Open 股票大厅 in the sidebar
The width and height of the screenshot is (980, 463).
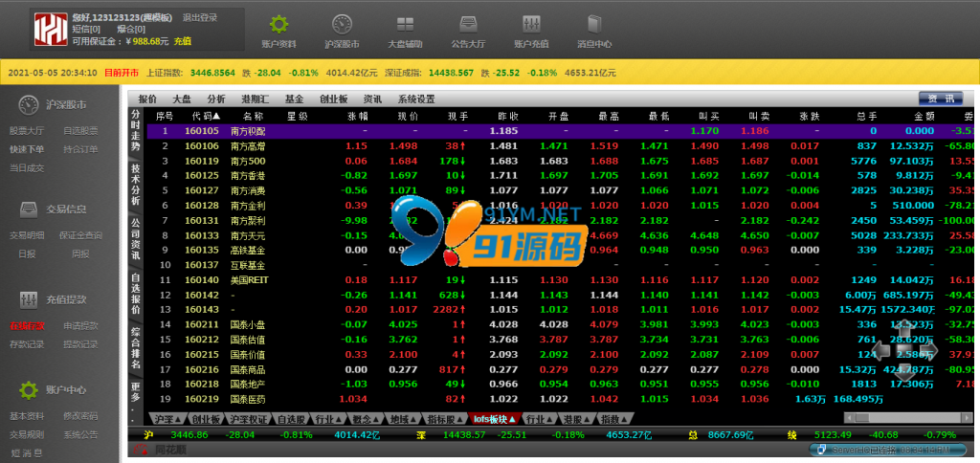27,131
